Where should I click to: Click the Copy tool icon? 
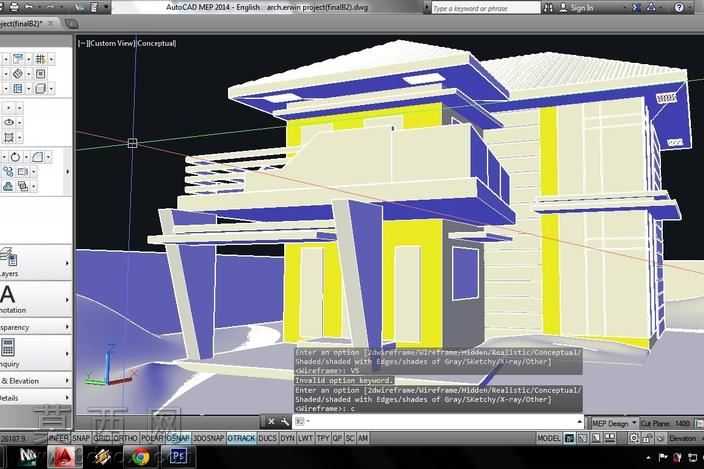pos(8,171)
